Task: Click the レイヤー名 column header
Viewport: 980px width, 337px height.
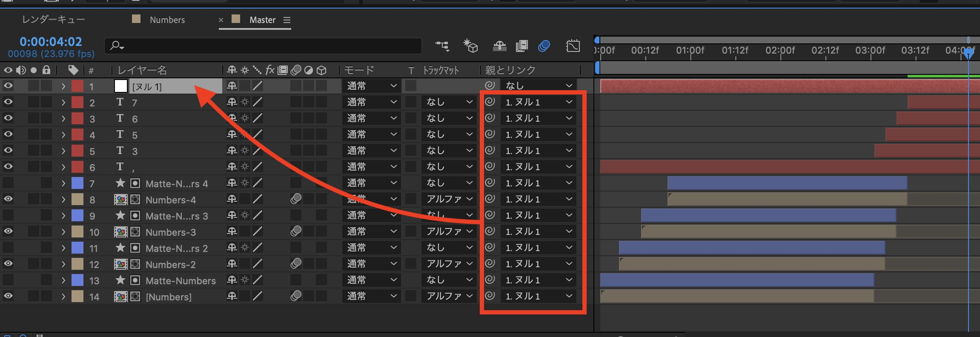Action: pyautogui.click(x=142, y=70)
